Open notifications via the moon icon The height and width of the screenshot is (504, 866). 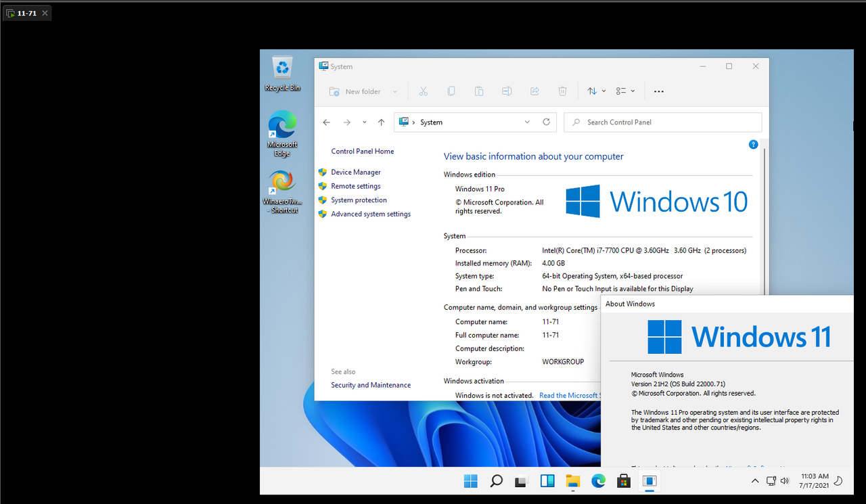click(x=838, y=481)
